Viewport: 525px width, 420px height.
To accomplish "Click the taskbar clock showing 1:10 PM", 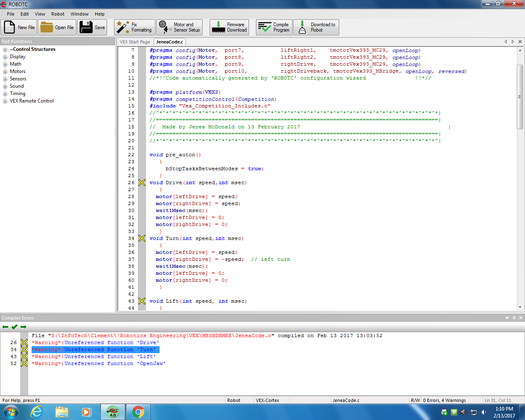I will [504, 412].
